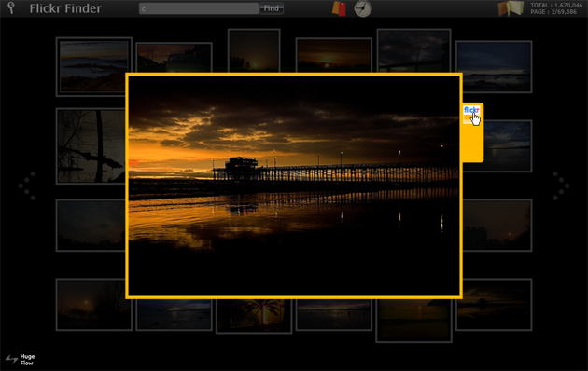Click the Find button
The image size is (588, 371).
pyautogui.click(x=272, y=8)
